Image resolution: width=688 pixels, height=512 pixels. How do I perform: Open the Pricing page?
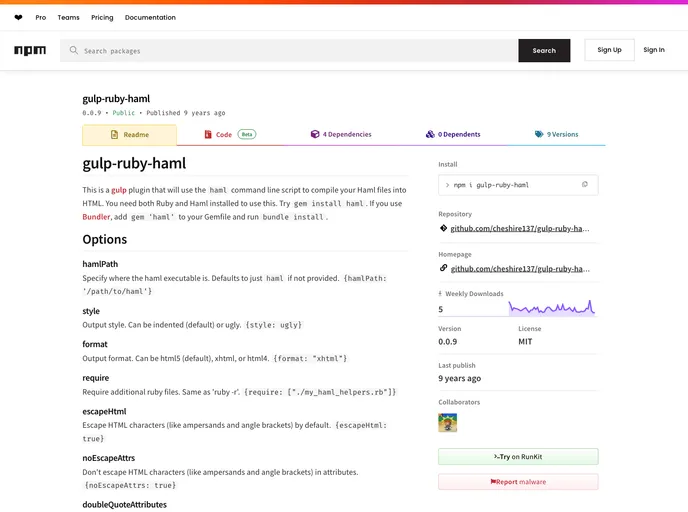coord(102,18)
